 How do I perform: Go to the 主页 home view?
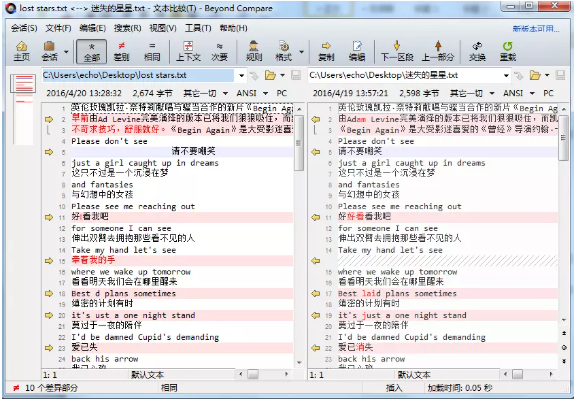22,51
